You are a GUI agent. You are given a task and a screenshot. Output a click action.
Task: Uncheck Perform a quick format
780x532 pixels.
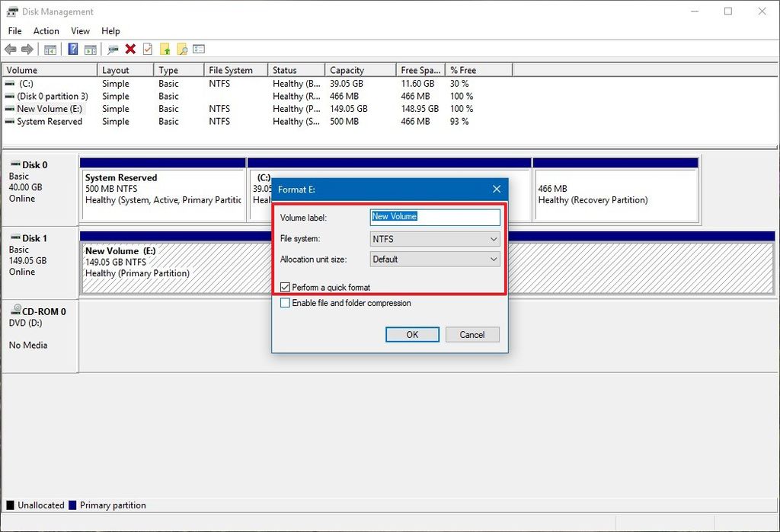pos(285,287)
